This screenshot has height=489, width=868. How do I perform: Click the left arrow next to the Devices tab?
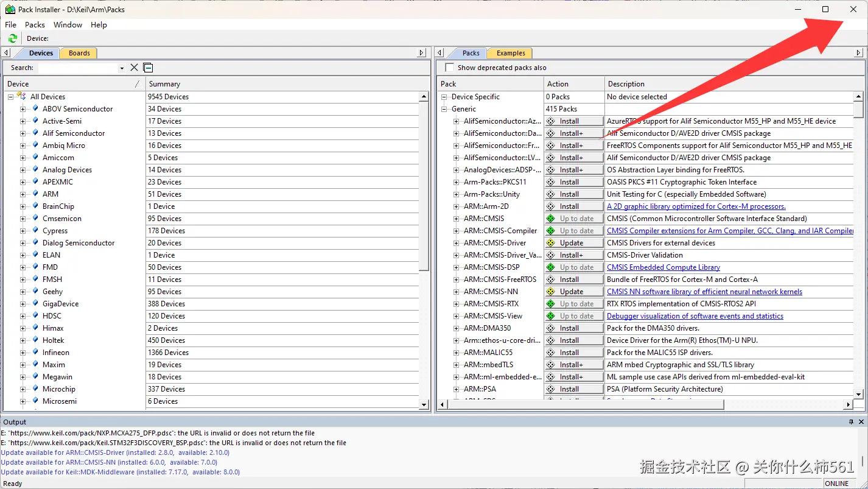(7, 53)
